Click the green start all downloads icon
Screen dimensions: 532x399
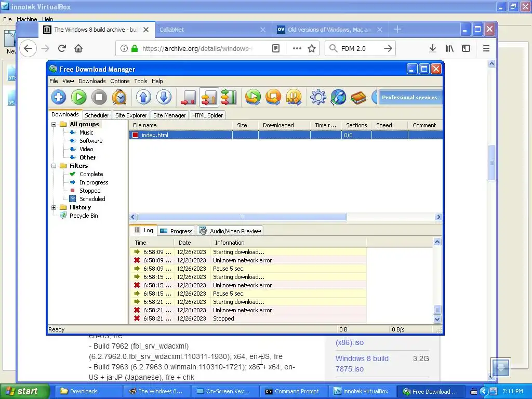point(253,97)
